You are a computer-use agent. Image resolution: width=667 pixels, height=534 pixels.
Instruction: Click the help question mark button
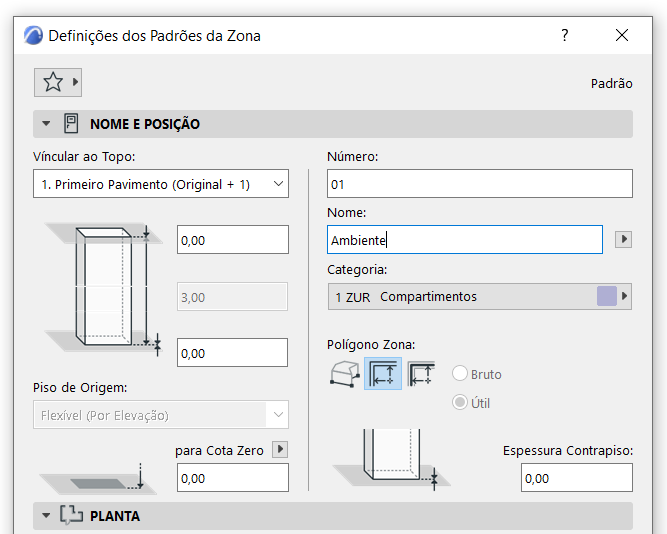(x=565, y=35)
